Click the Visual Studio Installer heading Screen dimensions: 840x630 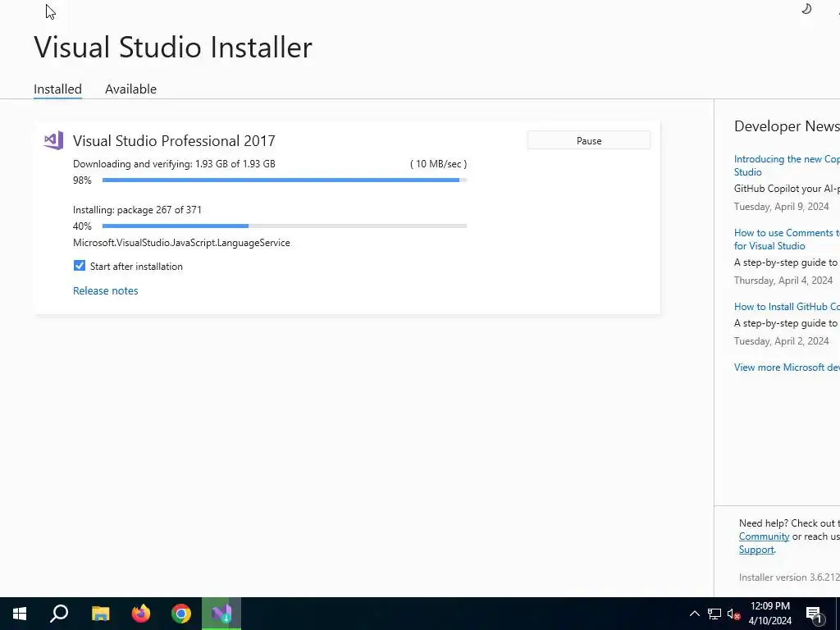[173, 47]
